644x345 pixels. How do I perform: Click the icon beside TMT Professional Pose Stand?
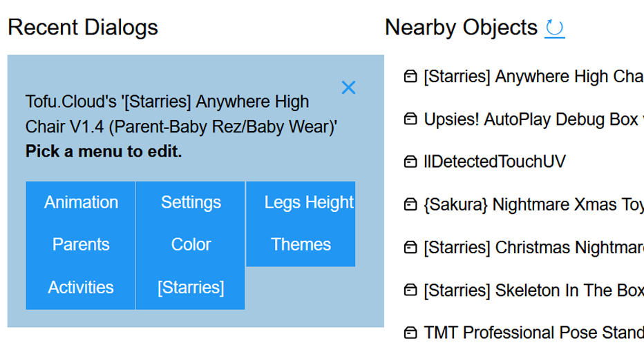410,333
